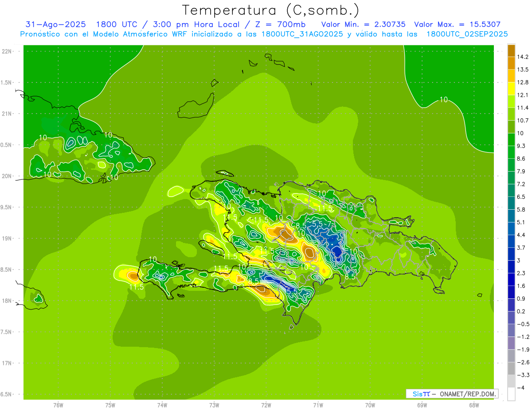Click the "10" contour label in northeast corner
The height and width of the screenshot is (411, 532).
pyautogui.click(x=444, y=100)
